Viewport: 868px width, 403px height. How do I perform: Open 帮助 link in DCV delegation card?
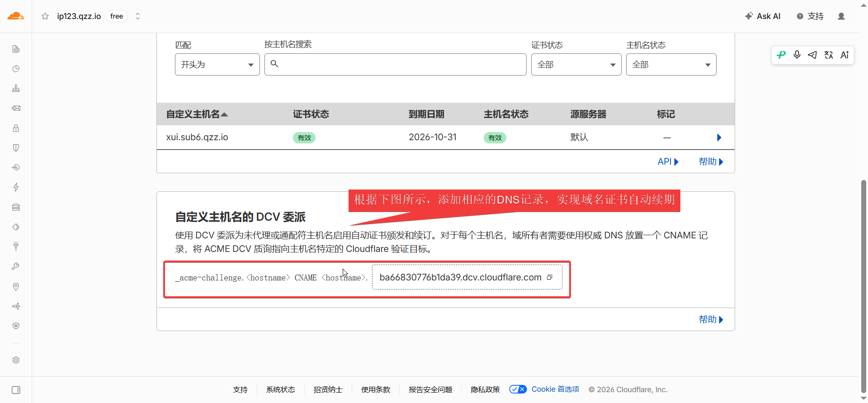tap(711, 319)
